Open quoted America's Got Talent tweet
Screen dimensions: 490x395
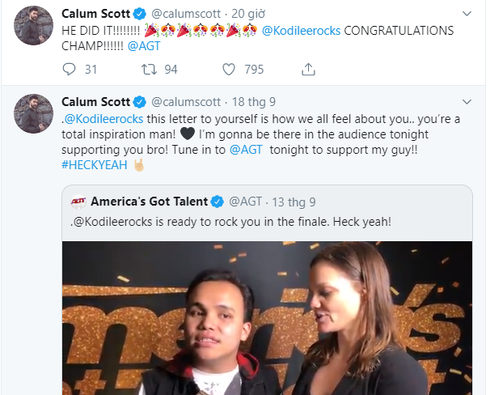[267, 212]
